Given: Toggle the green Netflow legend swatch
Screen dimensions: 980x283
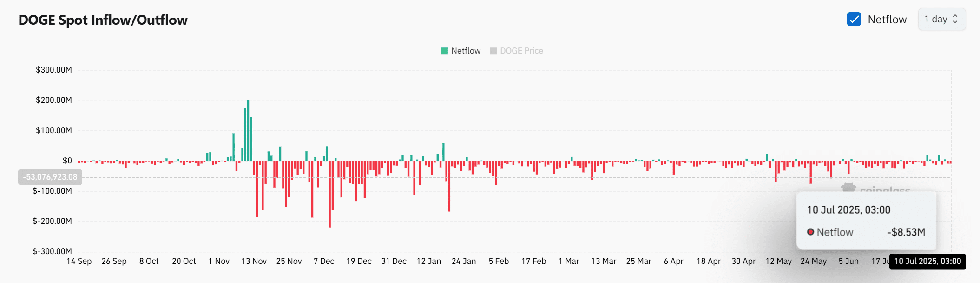Looking at the screenshot, I should tap(444, 51).
